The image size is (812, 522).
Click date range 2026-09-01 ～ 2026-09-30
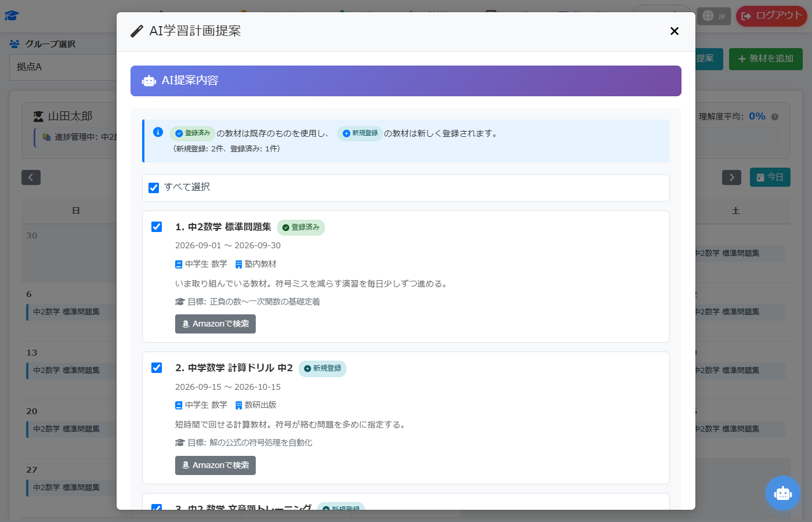tap(228, 246)
